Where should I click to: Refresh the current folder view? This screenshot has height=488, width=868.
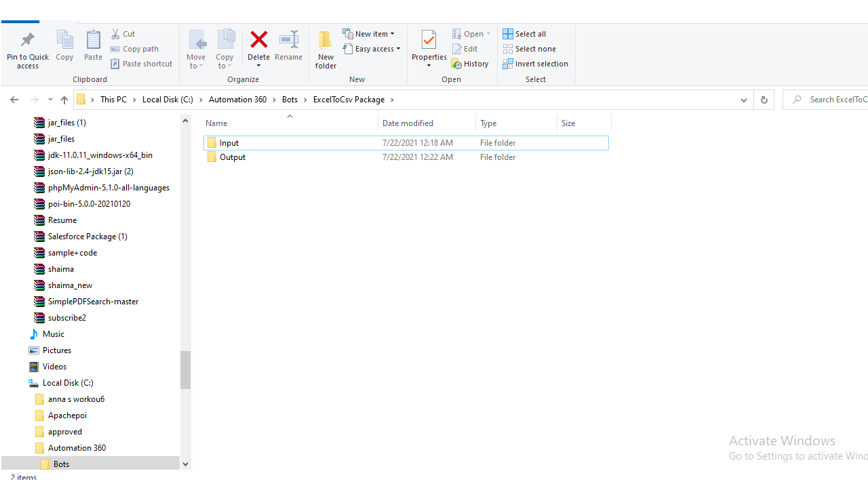(764, 100)
